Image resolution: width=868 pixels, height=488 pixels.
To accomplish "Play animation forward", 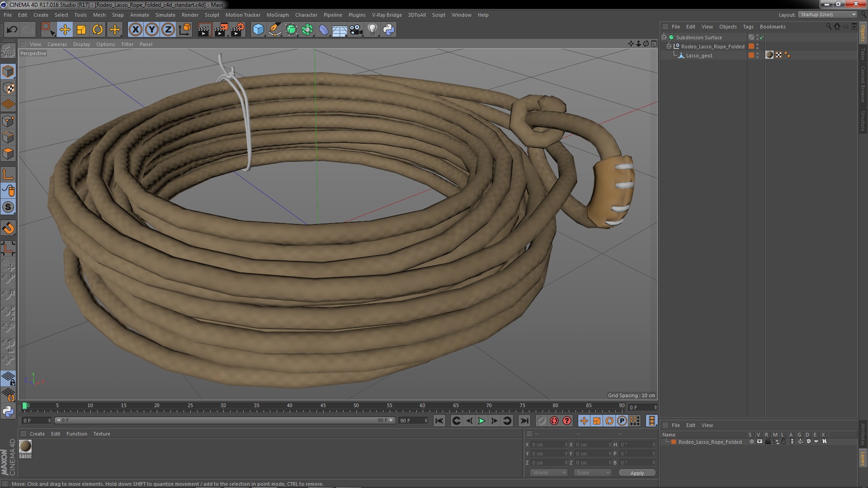I will click(x=481, y=421).
